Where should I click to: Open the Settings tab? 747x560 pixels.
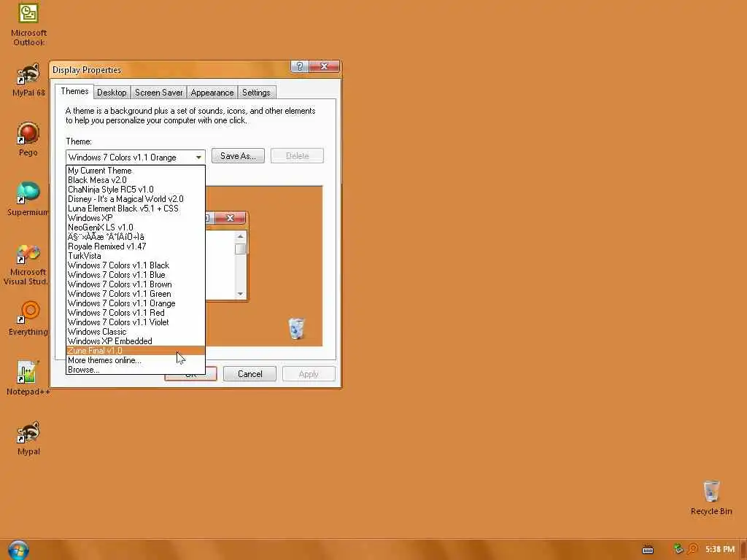click(256, 93)
